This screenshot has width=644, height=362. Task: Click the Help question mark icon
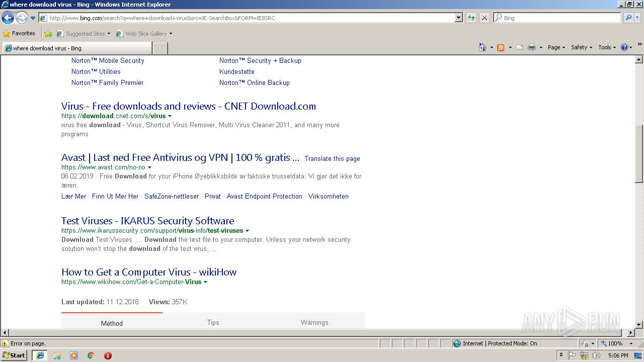click(x=624, y=47)
